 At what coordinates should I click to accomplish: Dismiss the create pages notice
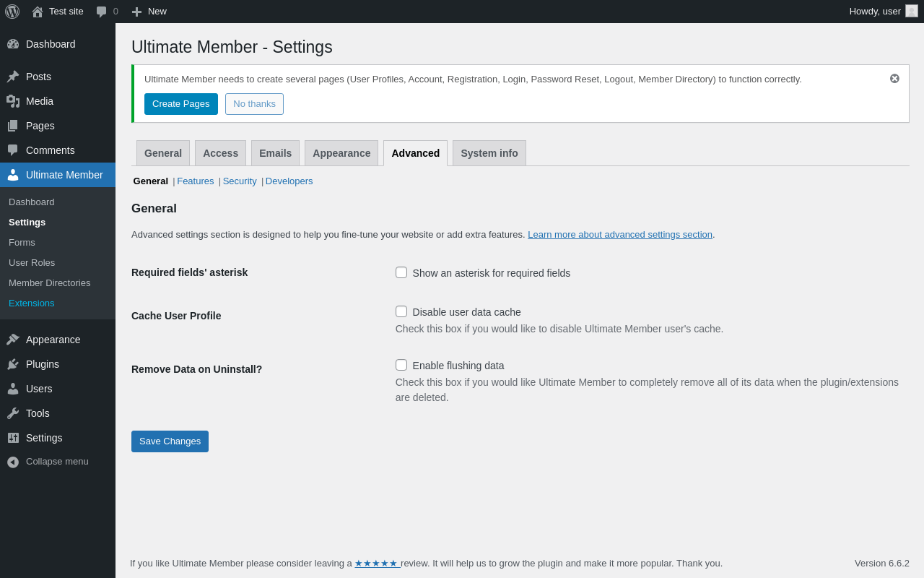coord(894,79)
